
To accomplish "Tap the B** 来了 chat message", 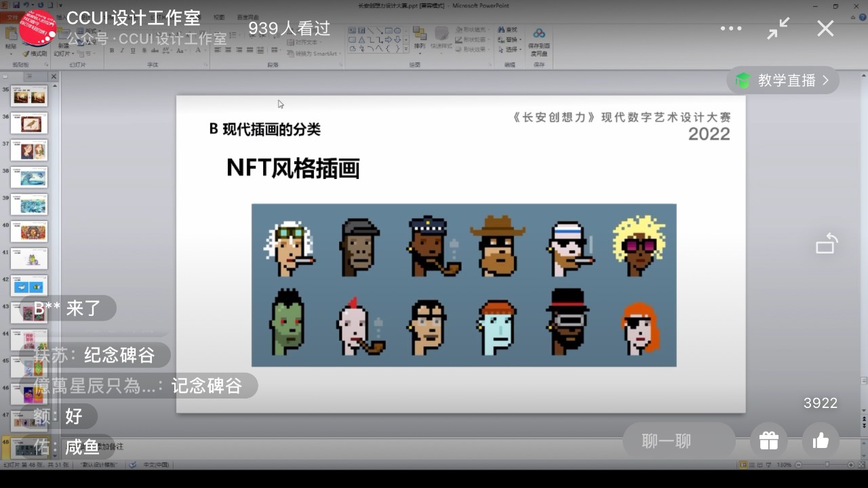I will pyautogui.click(x=68, y=308).
